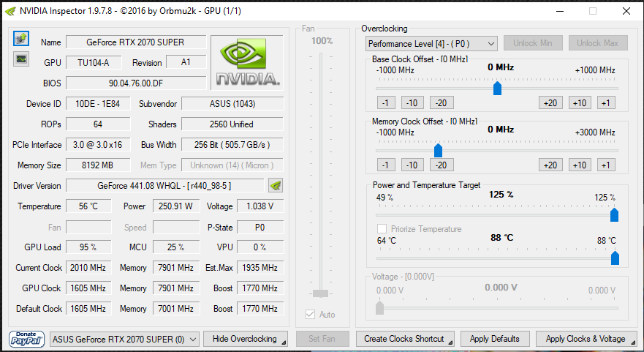Click the Default Clock Memory value 7001 MHz
Image resolution: width=644 pixels, height=352 pixels.
176,308
